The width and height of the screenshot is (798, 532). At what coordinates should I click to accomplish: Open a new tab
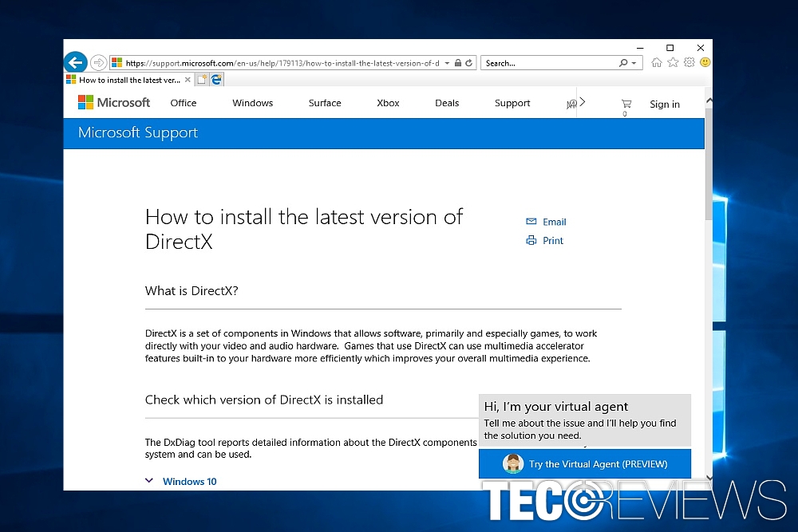click(x=202, y=80)
